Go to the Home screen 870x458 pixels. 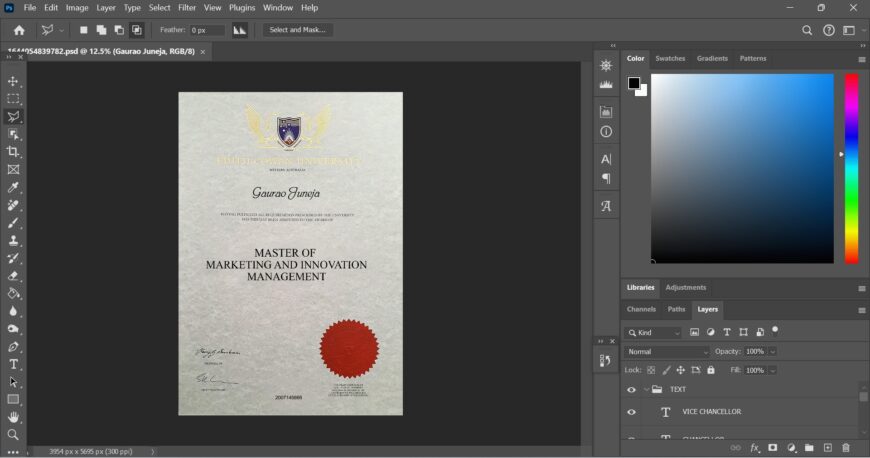coord(19,30)
